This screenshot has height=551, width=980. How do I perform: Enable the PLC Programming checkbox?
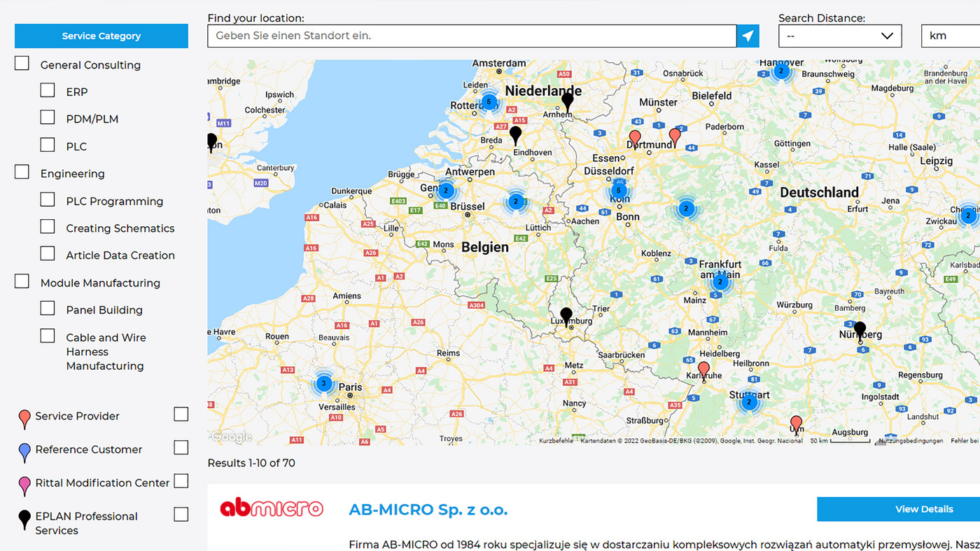point(47,199)
